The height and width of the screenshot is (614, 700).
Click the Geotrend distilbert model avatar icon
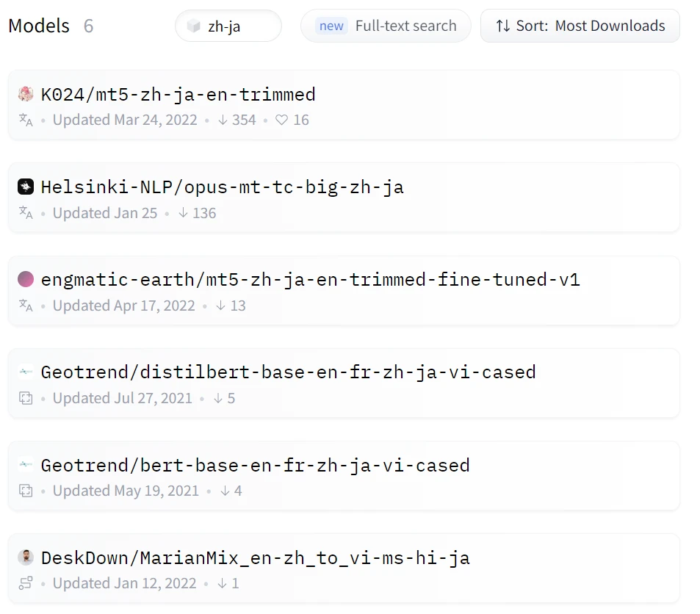pyautogui.click(x=26, y=372)
